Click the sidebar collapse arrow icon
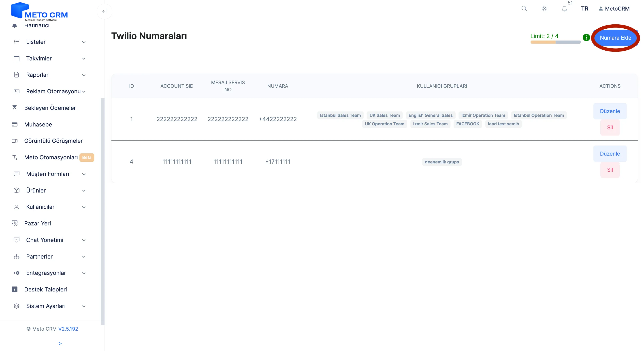The image size is (644, 351). [x=104, y=11]
